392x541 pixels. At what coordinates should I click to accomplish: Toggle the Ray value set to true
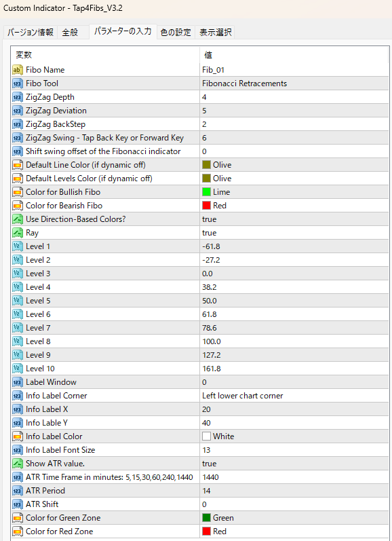(x=294, y=233)
